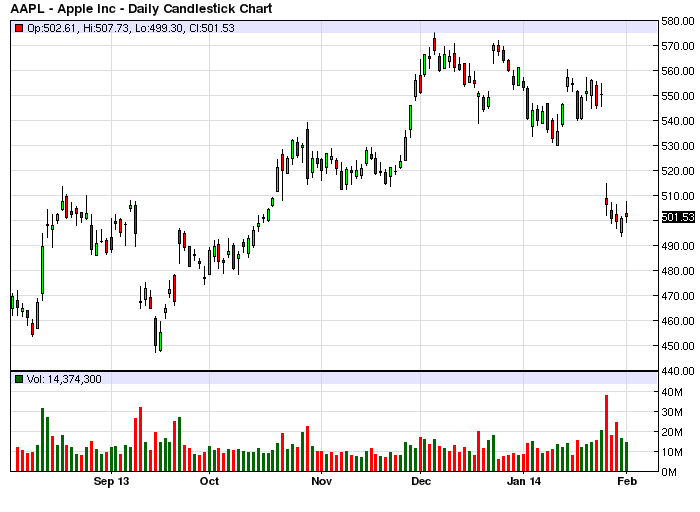Click the highest candle peaking near 575 in December
The width and height of the screenshot is (700, 512).
click(434, 44)
